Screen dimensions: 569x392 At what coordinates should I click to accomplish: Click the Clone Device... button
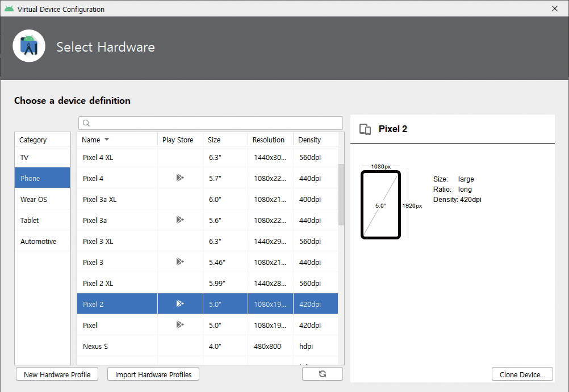click(x=522, y=374)
